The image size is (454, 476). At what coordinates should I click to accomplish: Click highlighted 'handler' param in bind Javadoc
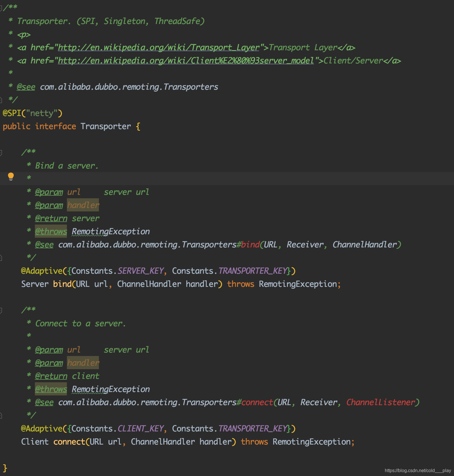[x=83, y=205]
